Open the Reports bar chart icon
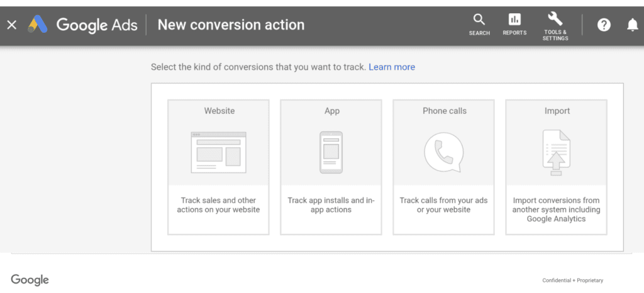 click(514, 19)
